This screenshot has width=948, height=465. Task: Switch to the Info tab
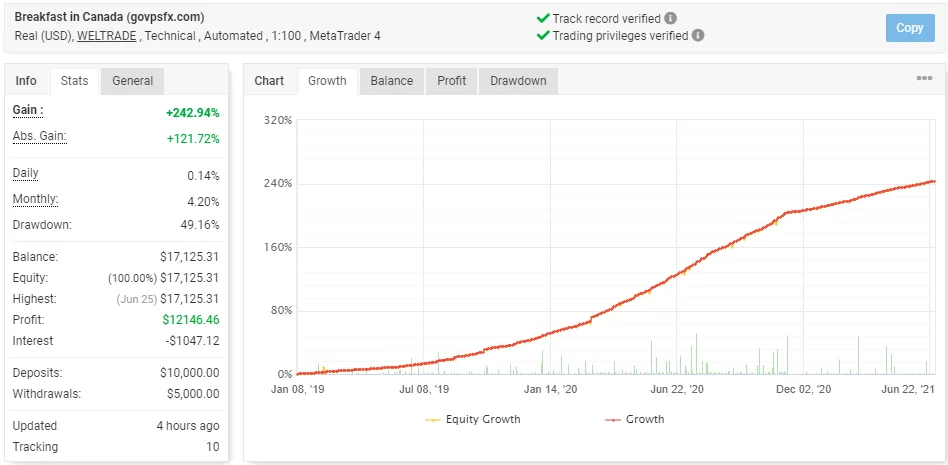26,81
